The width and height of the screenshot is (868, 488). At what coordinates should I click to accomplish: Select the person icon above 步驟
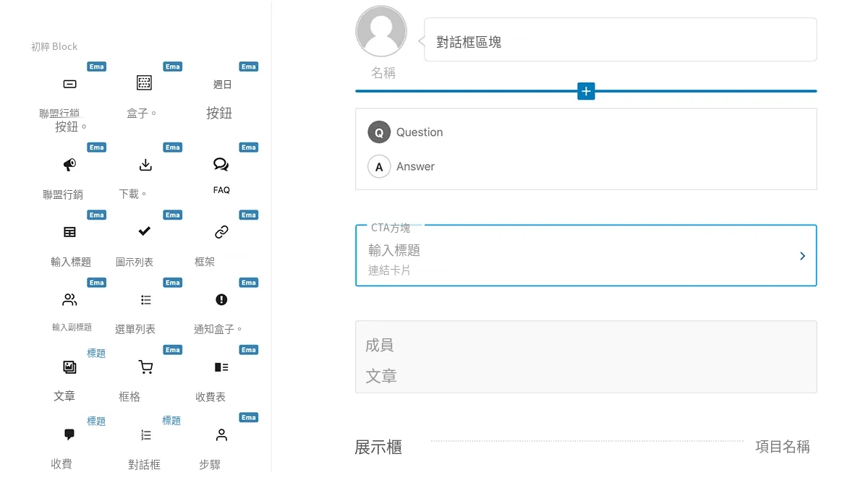pos(221,435)
